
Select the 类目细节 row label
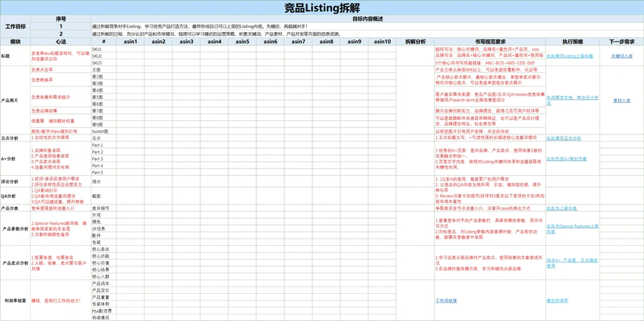[x=104, y=209]
